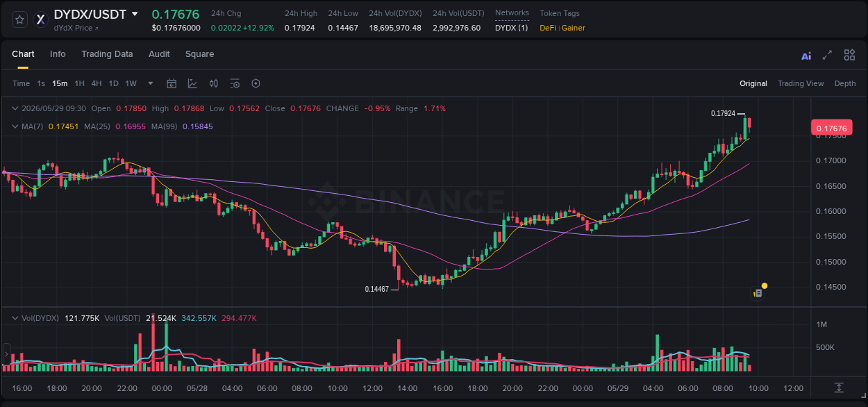Collapse the Vol(DYDX) indicator legend
Viewport: 868px width, 407px height.
click(16, 318)
